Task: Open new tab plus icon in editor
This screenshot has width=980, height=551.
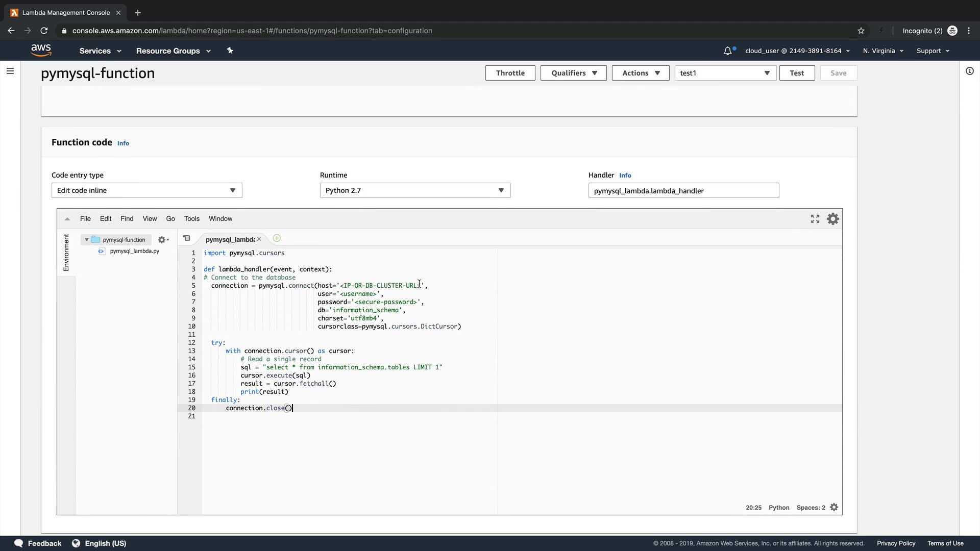Action: pos(277,238)
